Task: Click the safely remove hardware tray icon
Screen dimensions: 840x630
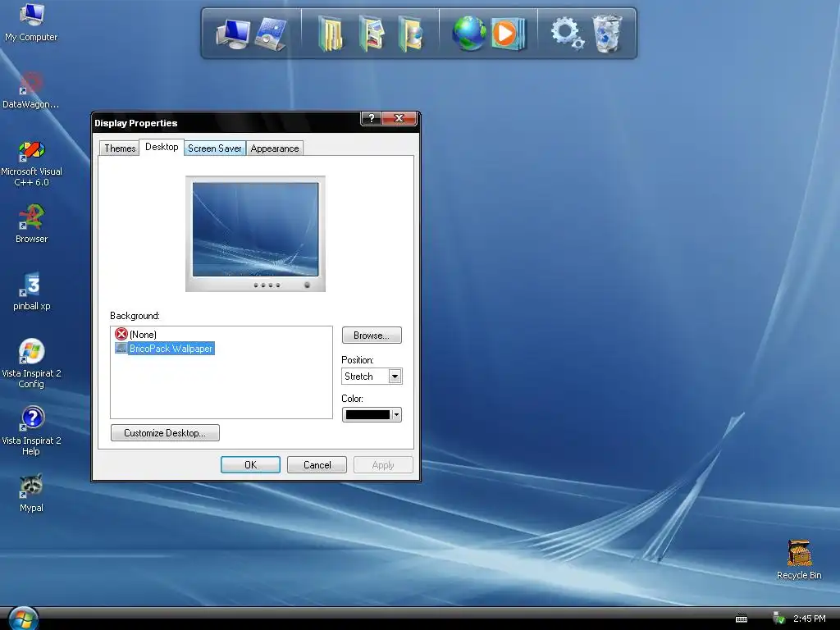Action: pos(779,619)
